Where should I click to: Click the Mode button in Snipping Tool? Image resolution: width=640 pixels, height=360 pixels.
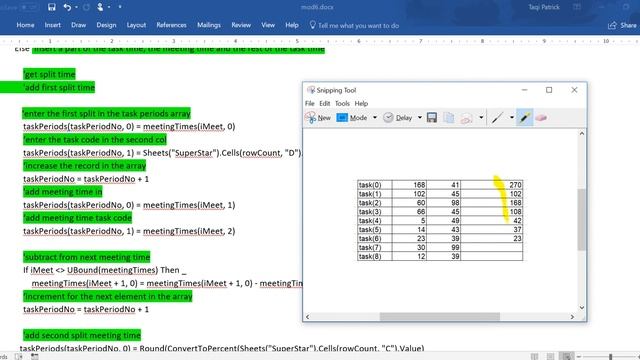(351, 118)
